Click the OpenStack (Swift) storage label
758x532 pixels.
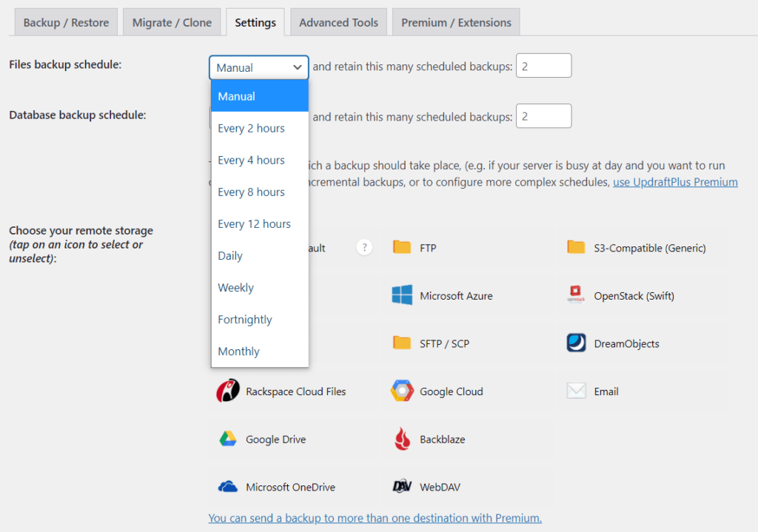tap(634, 296)
